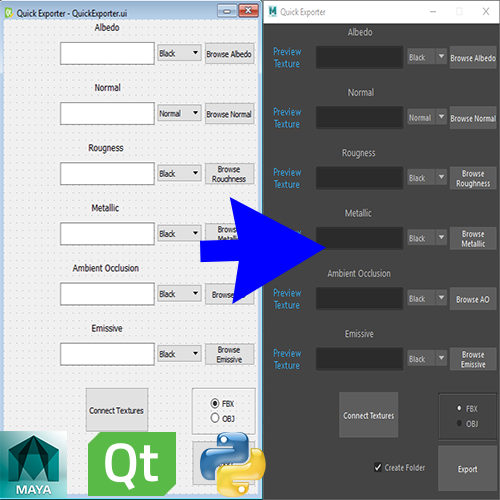Click Maya icon in Quick Exporter title bar
The height and width of the screenshot is (500, 500).
coord(273,12)
